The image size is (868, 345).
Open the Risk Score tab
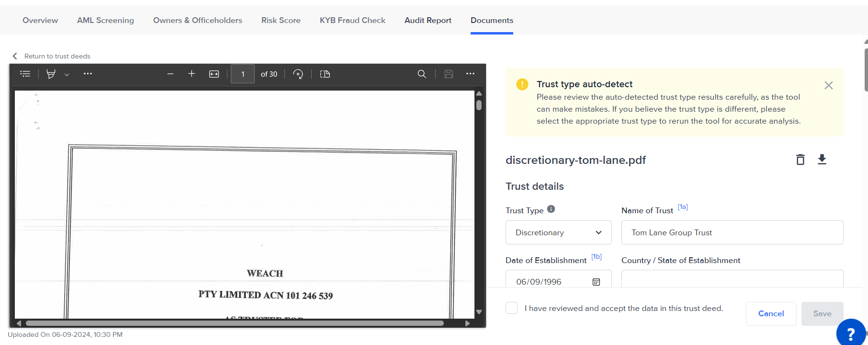[x=281, y=20]
